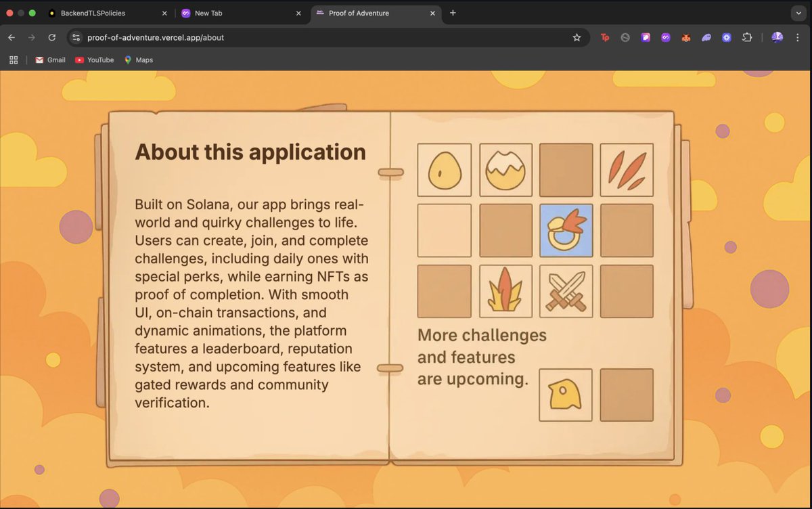812x509 pixels.
Task: Click the brown tile left of flame crystal
Action: tap(445, 291)
